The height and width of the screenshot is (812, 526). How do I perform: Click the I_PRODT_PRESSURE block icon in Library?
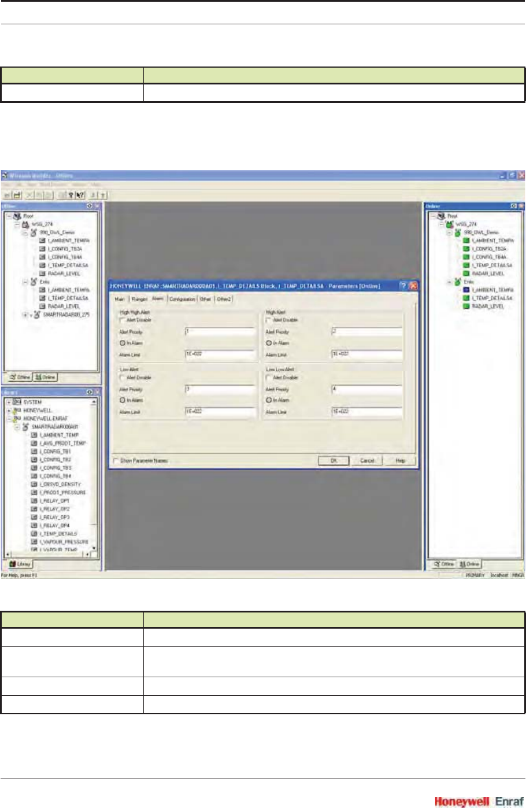coord(34,492)
